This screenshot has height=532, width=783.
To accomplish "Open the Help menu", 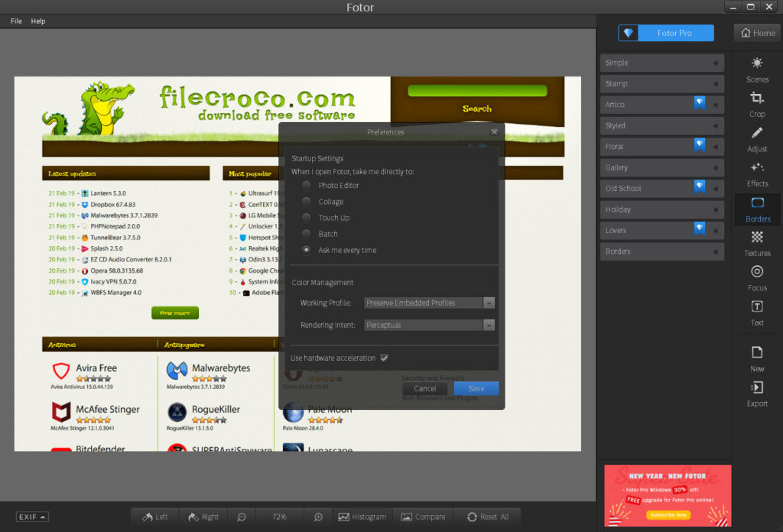I will click(38, 21).
